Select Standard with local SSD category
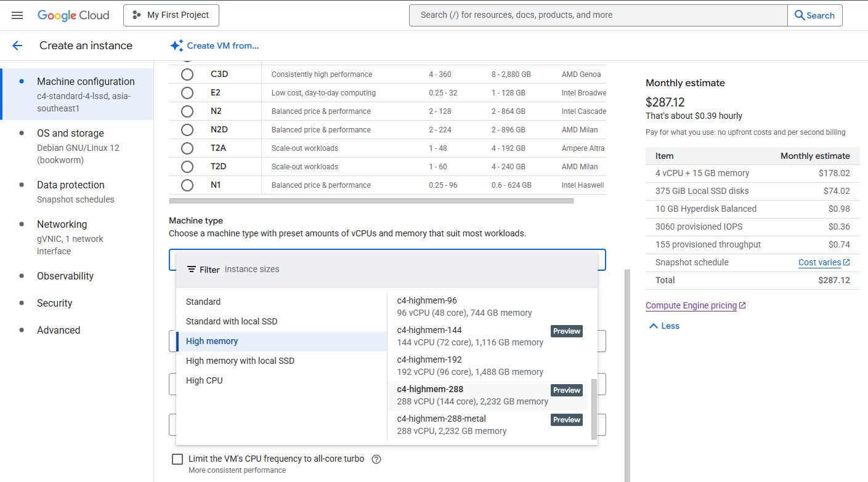Viewport: 868px width, 482px height. coord(232,321)
